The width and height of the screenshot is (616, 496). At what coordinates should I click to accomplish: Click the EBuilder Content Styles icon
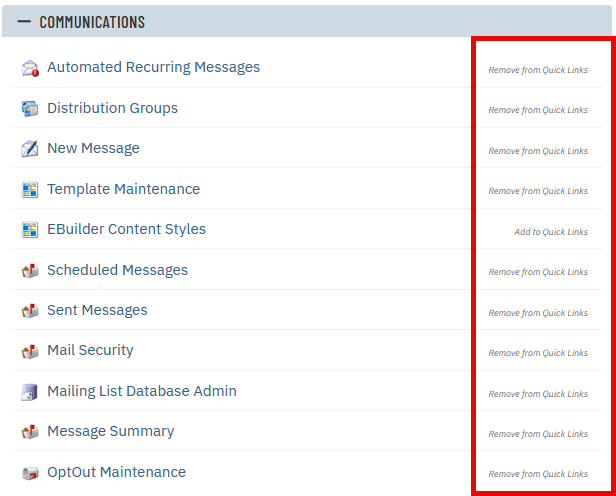30,230
